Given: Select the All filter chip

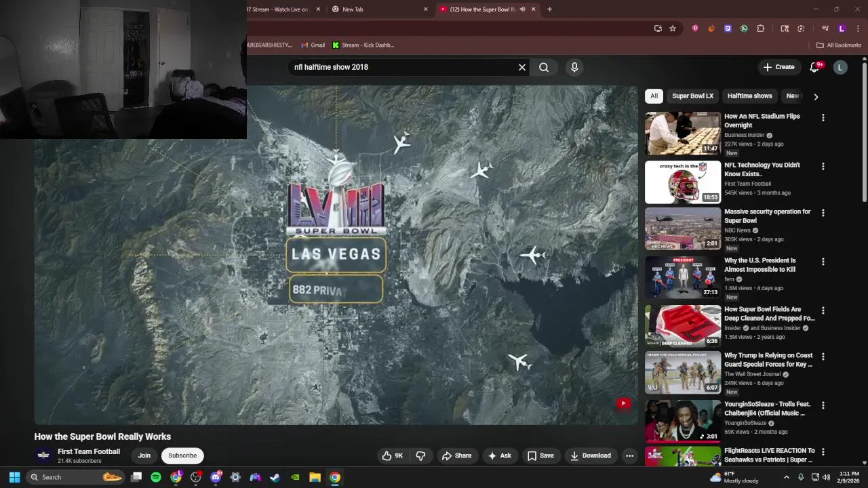Looking at the screenshot, I should [654, 96].
